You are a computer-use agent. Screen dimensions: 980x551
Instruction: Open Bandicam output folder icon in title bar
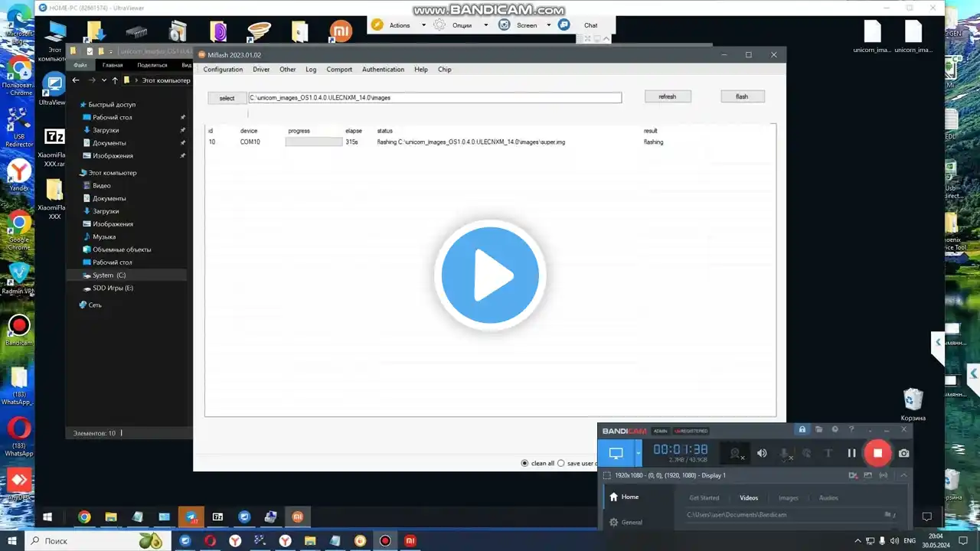tap(818, 430)
